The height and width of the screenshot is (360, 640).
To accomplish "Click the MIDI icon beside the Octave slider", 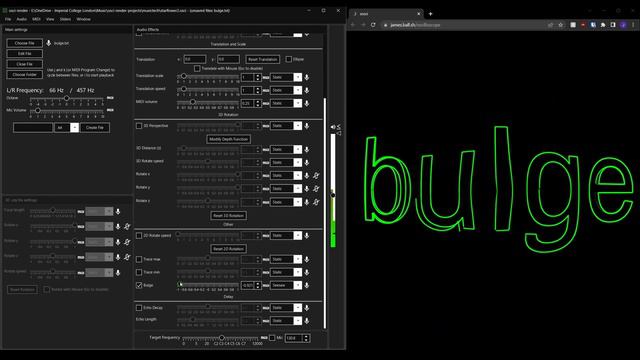I will pyautogui.click(x=110, y=98).
